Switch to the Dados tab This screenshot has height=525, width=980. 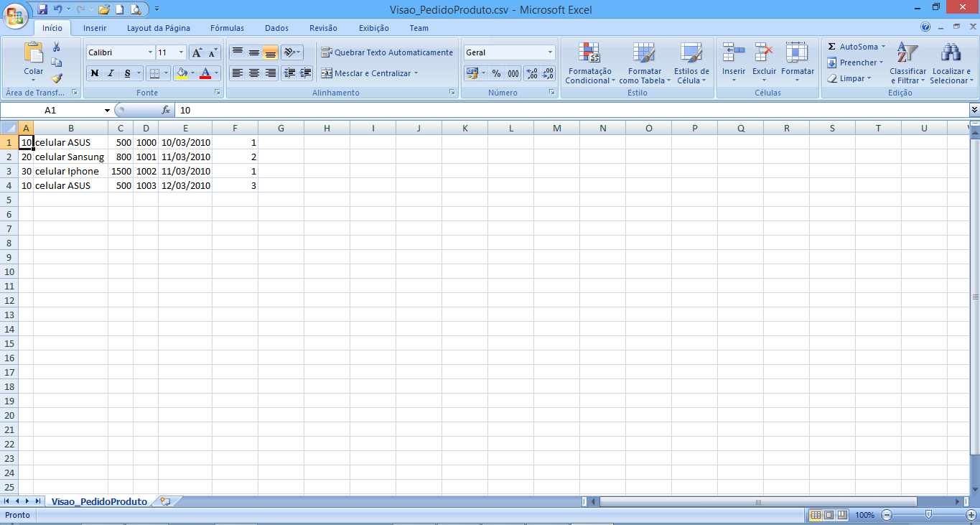pos(276,28)
